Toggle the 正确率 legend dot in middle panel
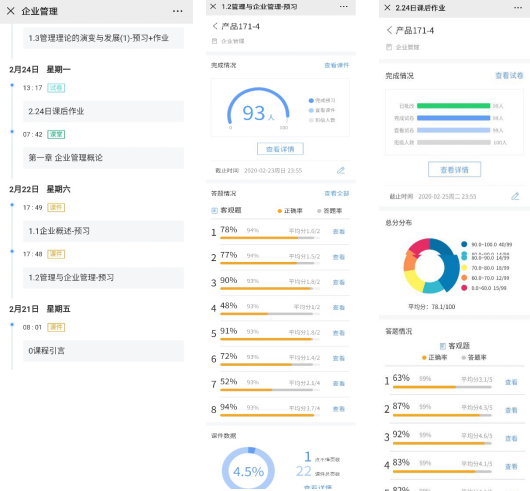Image resolution: width=530 pixels, height=491 pixels. click(280, 211)
